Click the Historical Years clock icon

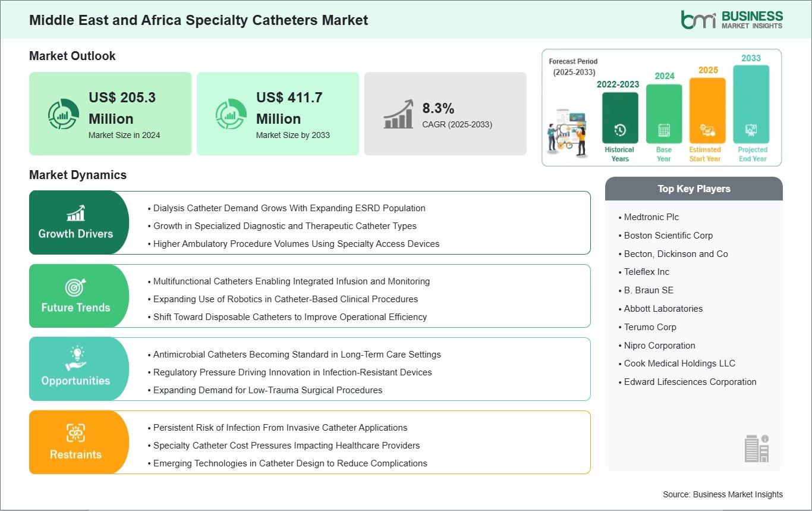[619, 130]
